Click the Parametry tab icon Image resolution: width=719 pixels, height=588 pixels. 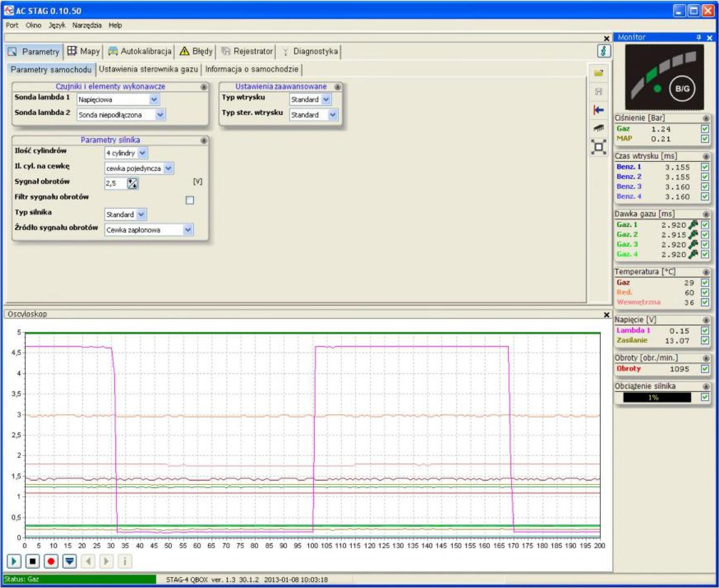click(12, 51)
